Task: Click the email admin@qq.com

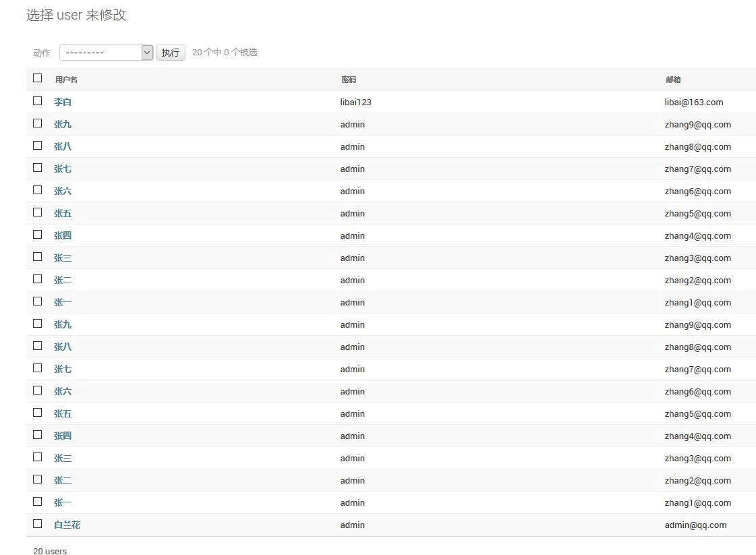Action: [x=695, y=525]
